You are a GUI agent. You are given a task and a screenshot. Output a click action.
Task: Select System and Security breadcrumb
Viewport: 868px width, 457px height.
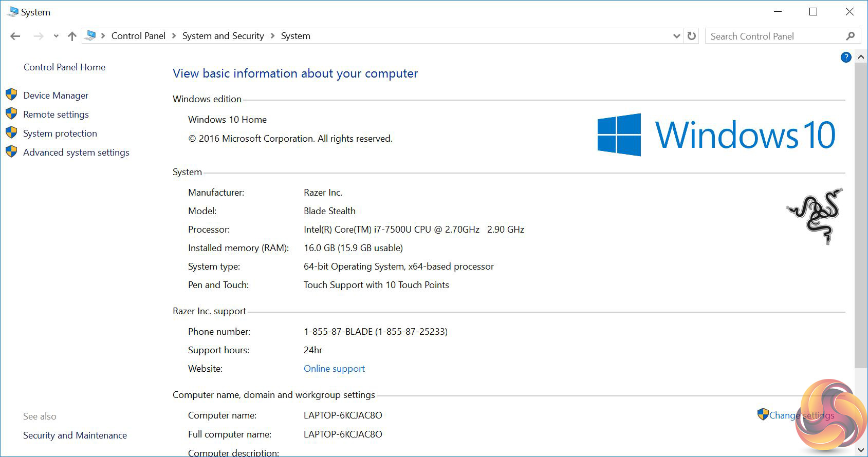tap(223, 36)
